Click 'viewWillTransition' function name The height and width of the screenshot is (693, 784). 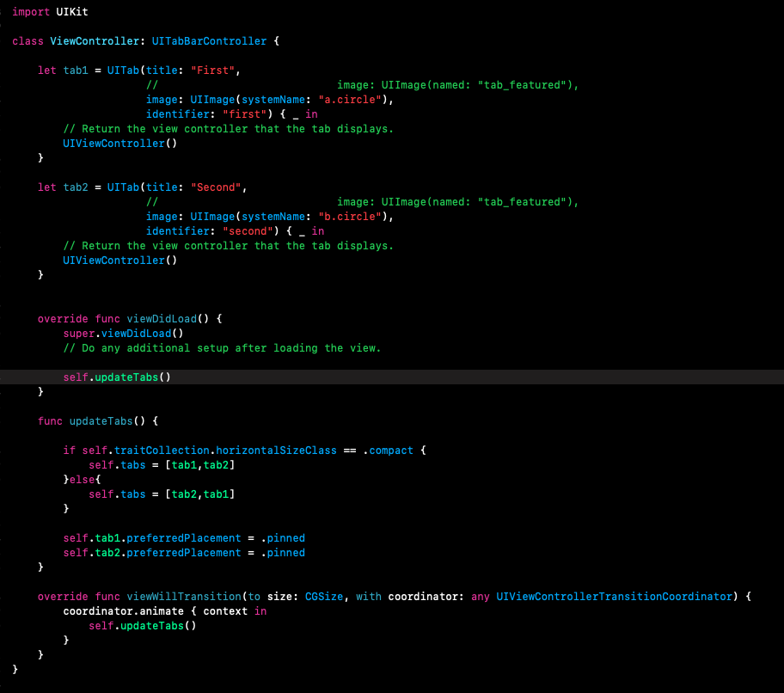click(x=184, y=597)
